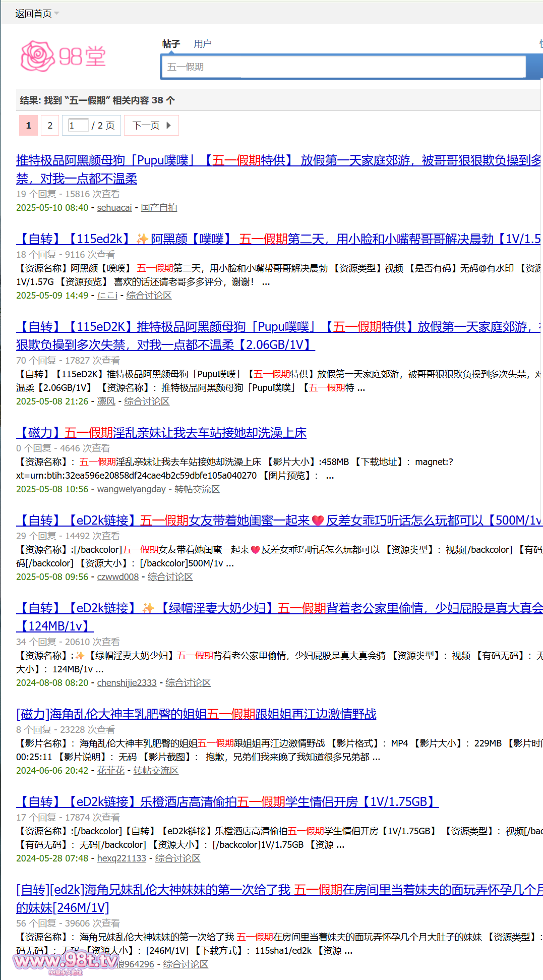Open author sehuacai's profile link
543x980 pixels.
[114, 208]
